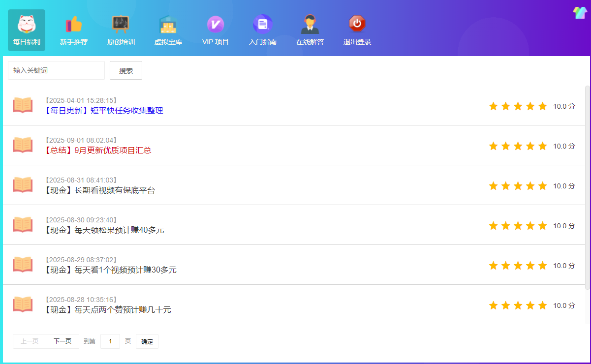Open the 9月更新优质项目汇总 entry

point(98,151)
